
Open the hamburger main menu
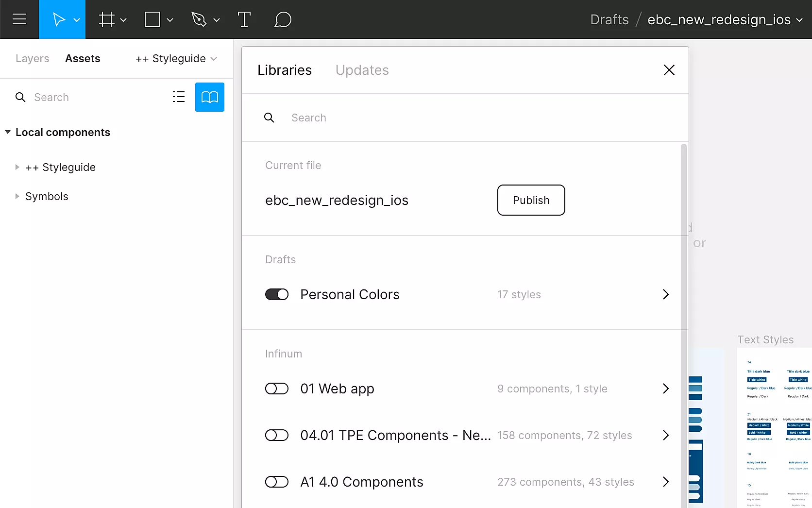(19, 19)
